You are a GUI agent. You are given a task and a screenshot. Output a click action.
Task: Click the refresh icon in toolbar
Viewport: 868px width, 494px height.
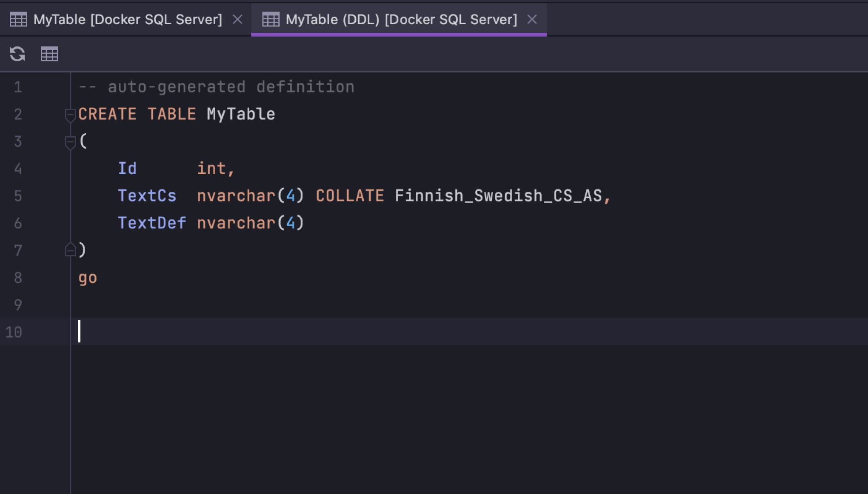coord(17,54)
